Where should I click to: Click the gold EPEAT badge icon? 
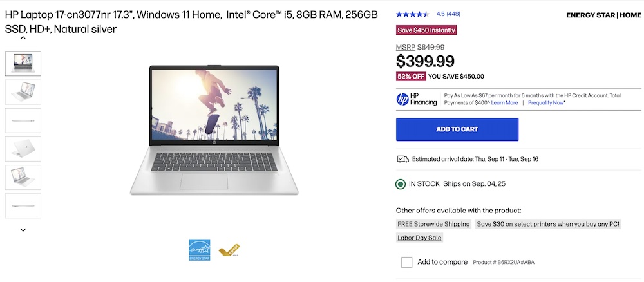(229, 250)
